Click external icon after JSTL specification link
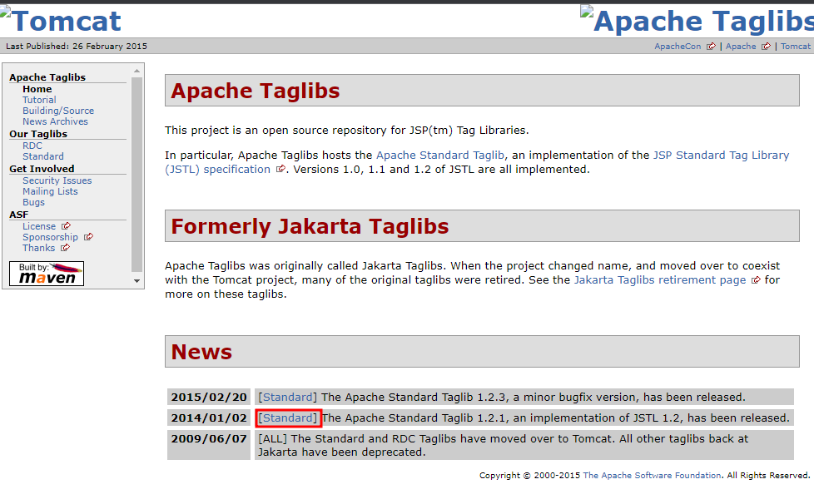Screen dimensions: 814x504 (280, 169)
